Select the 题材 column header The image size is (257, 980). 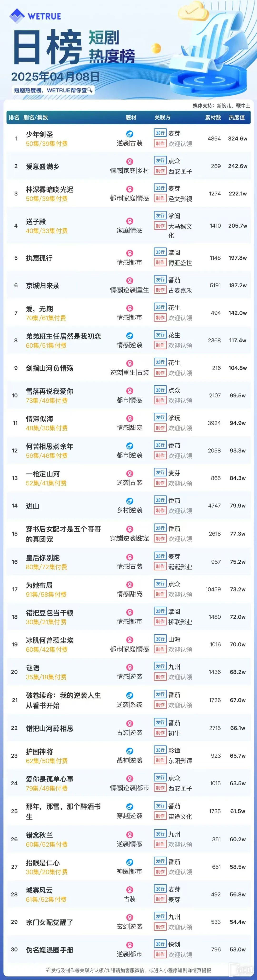[131, 117]
